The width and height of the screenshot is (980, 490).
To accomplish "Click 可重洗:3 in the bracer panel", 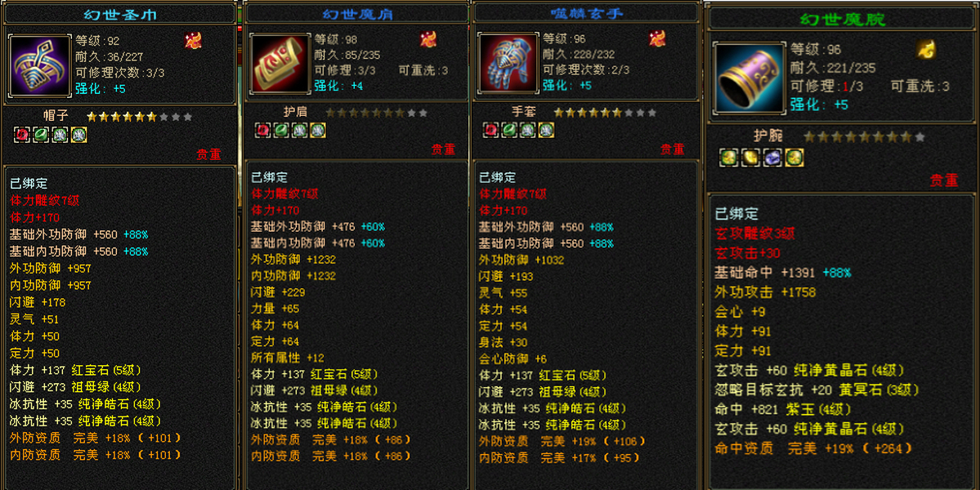I will click(920, 86).
